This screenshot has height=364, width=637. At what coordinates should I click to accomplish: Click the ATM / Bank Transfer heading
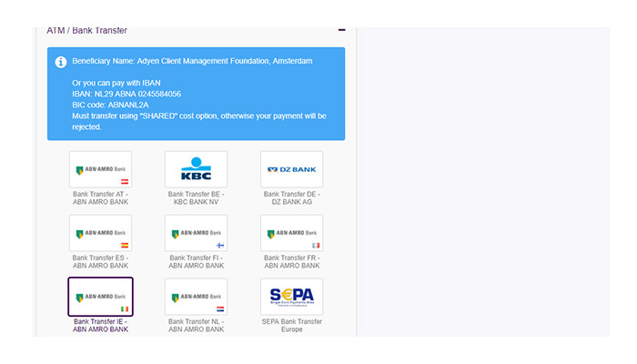87,30
